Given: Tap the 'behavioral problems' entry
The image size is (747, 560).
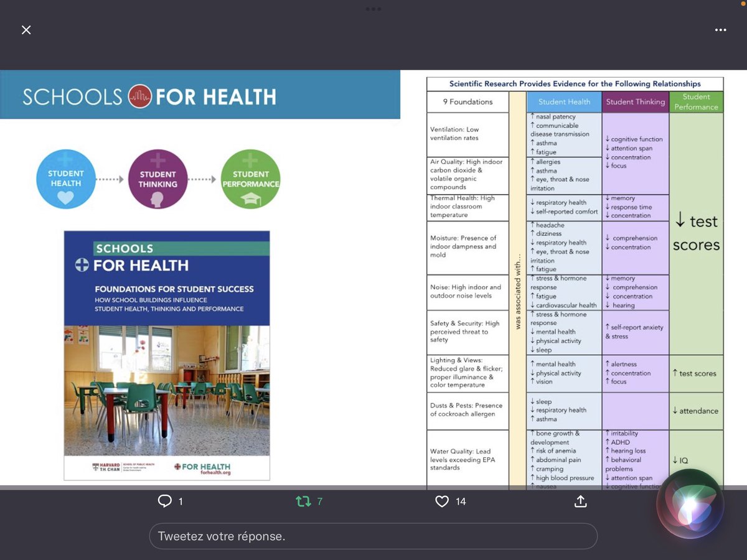Looking at the screenshot, I should 624,464.
